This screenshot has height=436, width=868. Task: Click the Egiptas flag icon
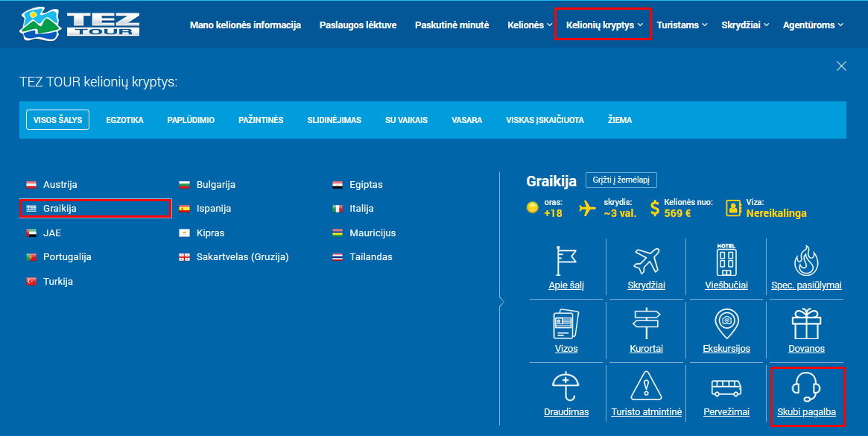tap(337, 185)
